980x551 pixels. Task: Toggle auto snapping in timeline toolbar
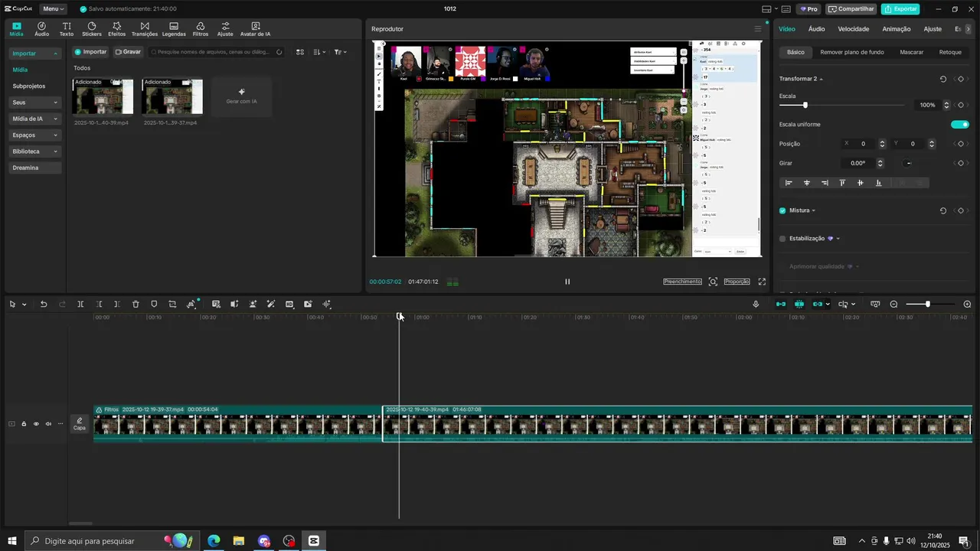(799, 304)
